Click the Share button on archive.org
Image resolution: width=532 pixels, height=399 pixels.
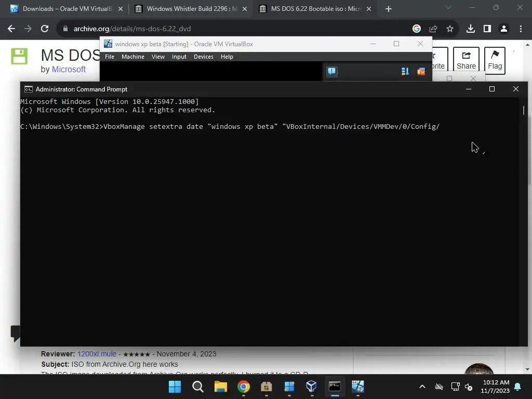[x=466, y=60]
